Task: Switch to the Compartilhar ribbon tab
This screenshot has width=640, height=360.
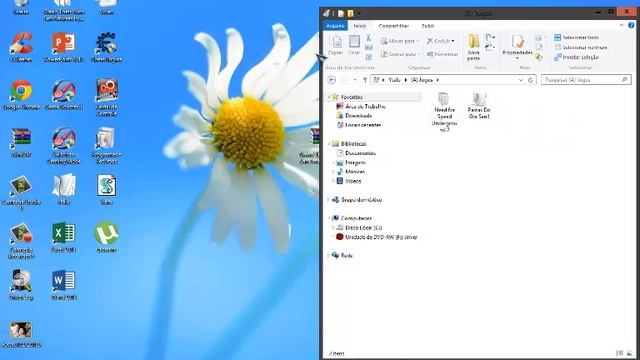Action: click(393, 26)
